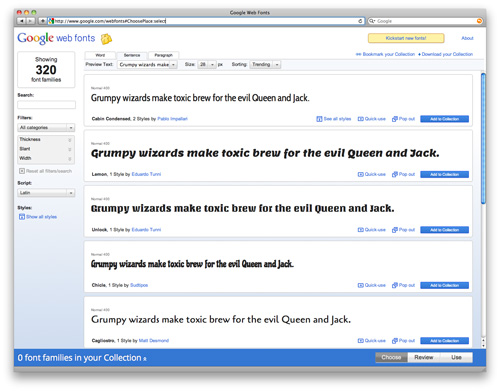Open the Preview Text dropdown
This screenshot has height=391, width=500.
pyautogui.click(x=147, y=64)
